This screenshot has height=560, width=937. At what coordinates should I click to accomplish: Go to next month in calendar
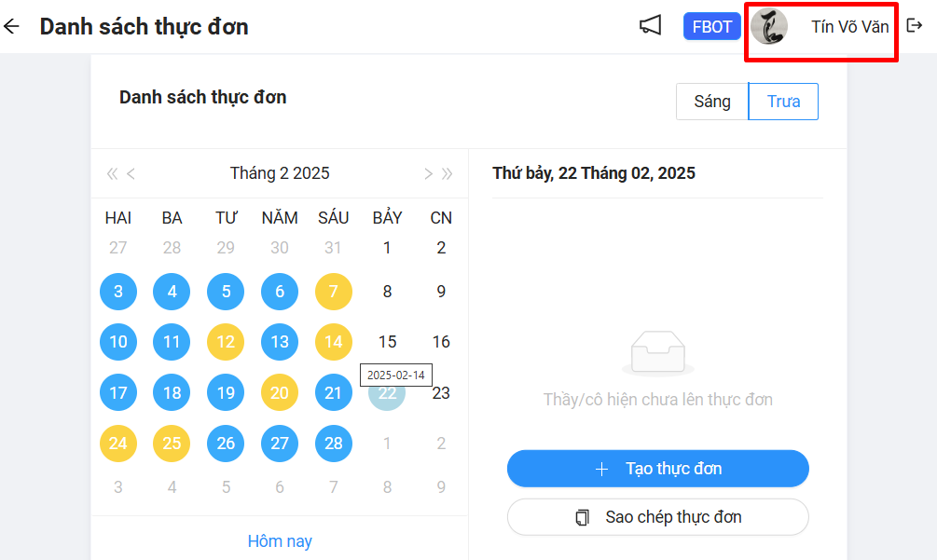pyautogui.click(x=428, y=173)
